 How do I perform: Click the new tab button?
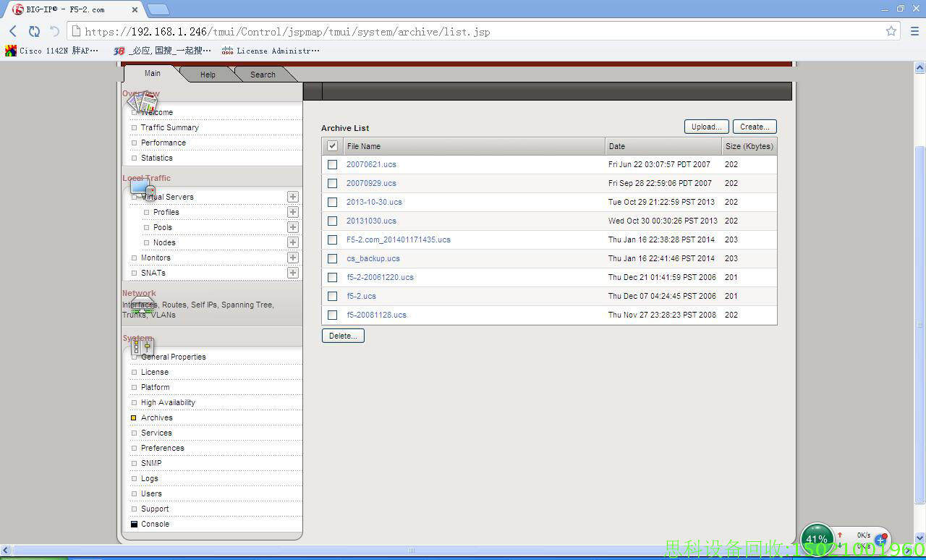158,9
